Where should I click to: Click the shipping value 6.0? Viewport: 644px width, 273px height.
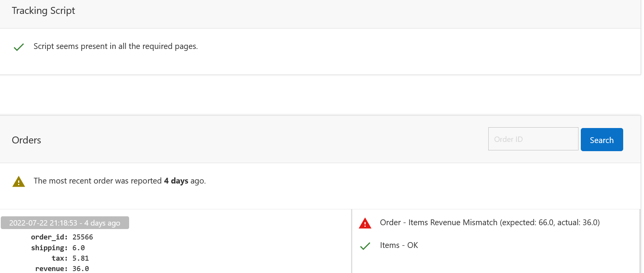coord(79,248)
